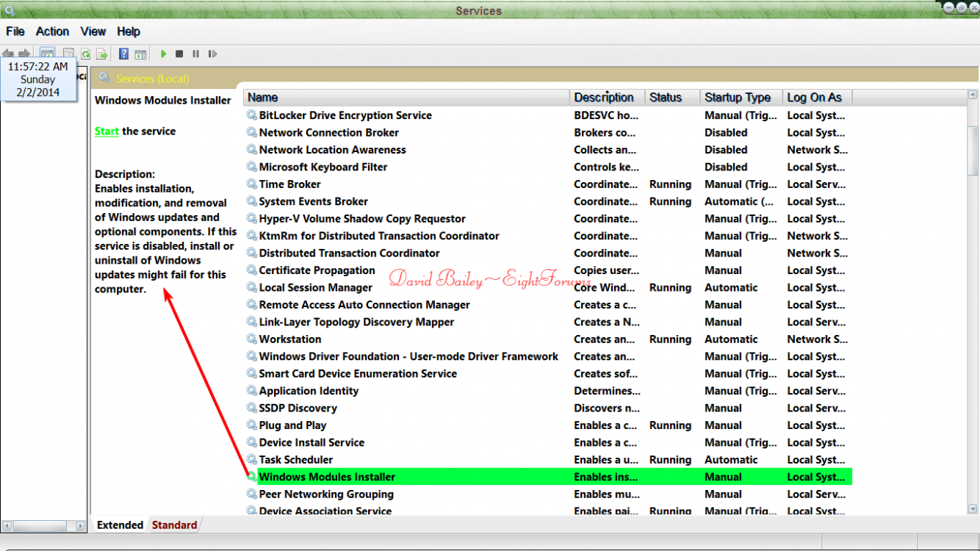This screenshot has height=551, width=980.
Task: Sort by the Description column header
Action: coord(607,98)
